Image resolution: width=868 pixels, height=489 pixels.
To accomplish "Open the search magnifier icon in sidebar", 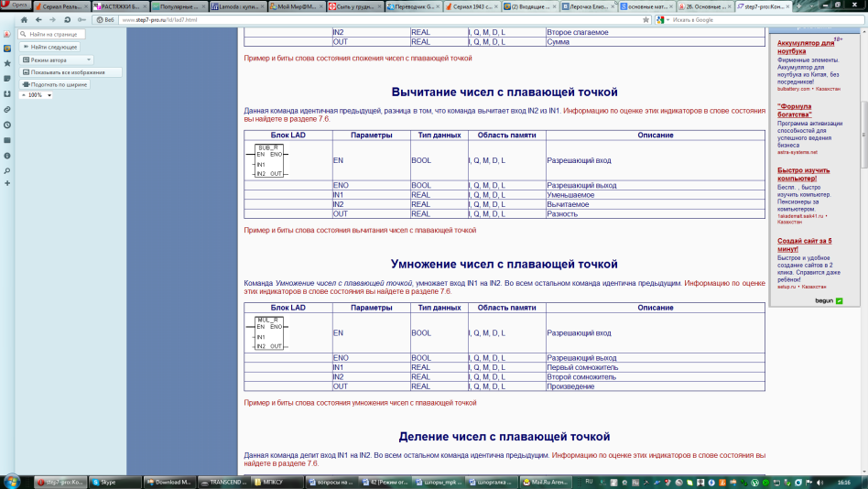I will pos(7,171).
